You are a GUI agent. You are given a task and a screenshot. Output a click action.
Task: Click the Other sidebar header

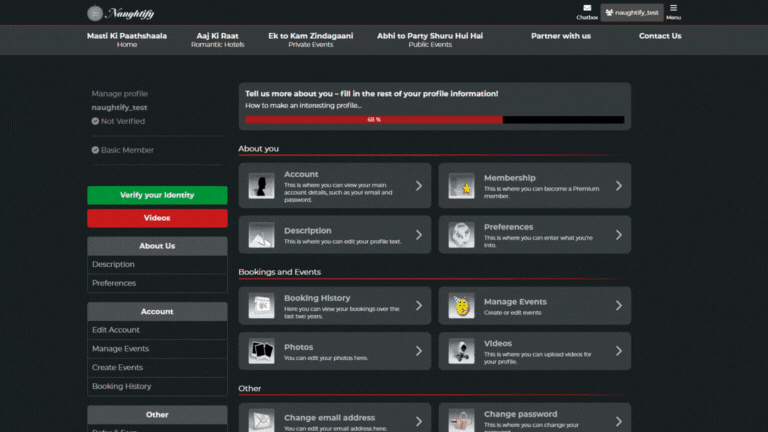tap(157, 415)
